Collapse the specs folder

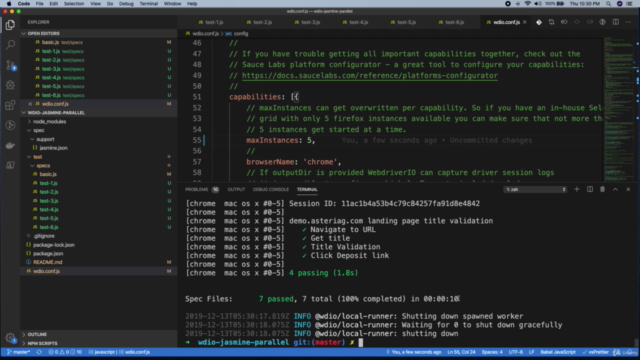(43, 166)
